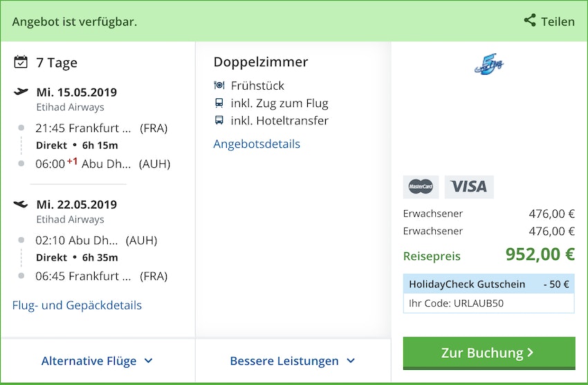The image size is (588, 385).
Task: Click the share icon next to Teilen
Action: click(530, 21)
